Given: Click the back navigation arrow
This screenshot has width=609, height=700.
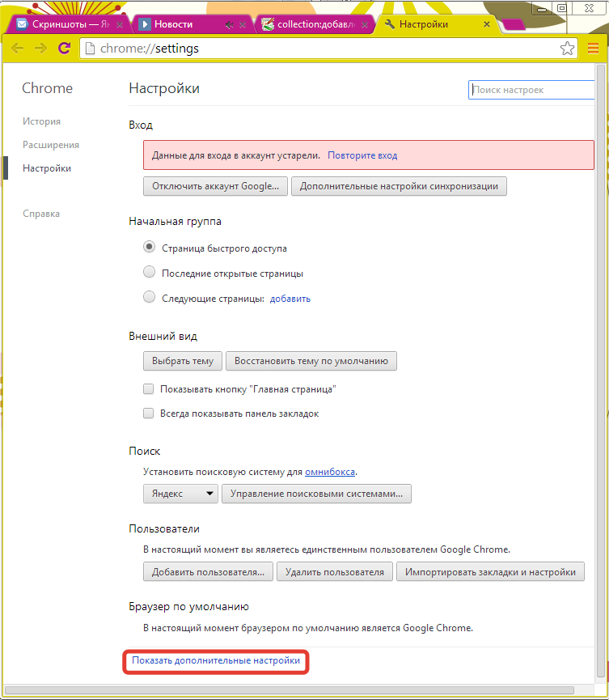Looking at the screenshot, I should coord(18,49).
